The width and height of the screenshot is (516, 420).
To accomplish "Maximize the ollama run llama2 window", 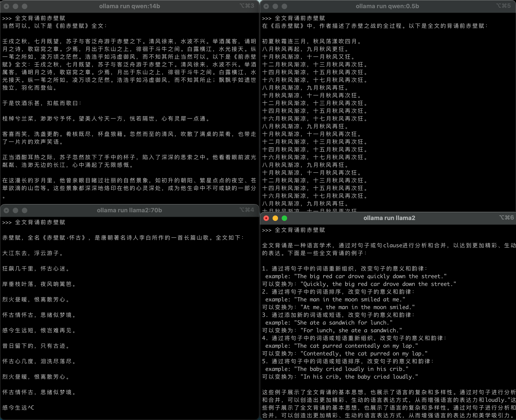I will [285, 218].
